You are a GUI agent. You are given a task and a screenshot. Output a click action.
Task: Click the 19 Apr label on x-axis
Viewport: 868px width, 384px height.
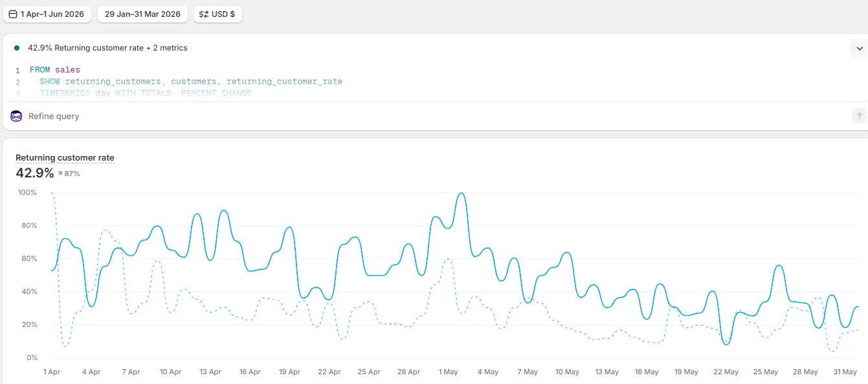click(x=289, y=372)
